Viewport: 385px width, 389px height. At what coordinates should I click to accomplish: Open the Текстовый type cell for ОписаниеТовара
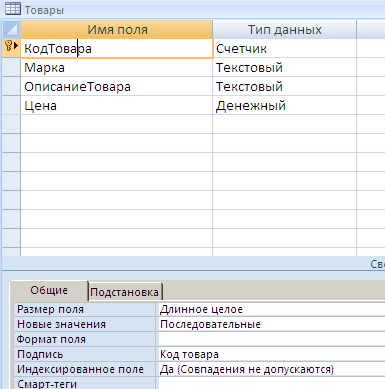point(284,87)
